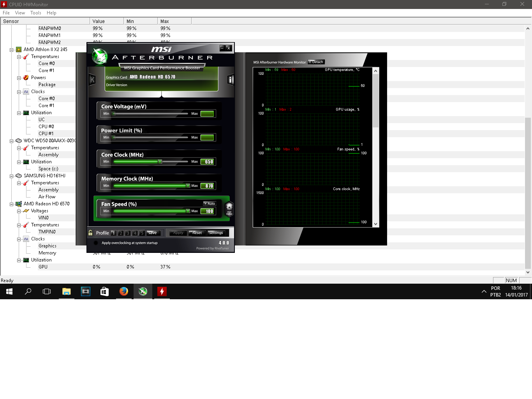Minimize the Afterburner skin window
The image size is (532, 399).
(x=222, y=48)
